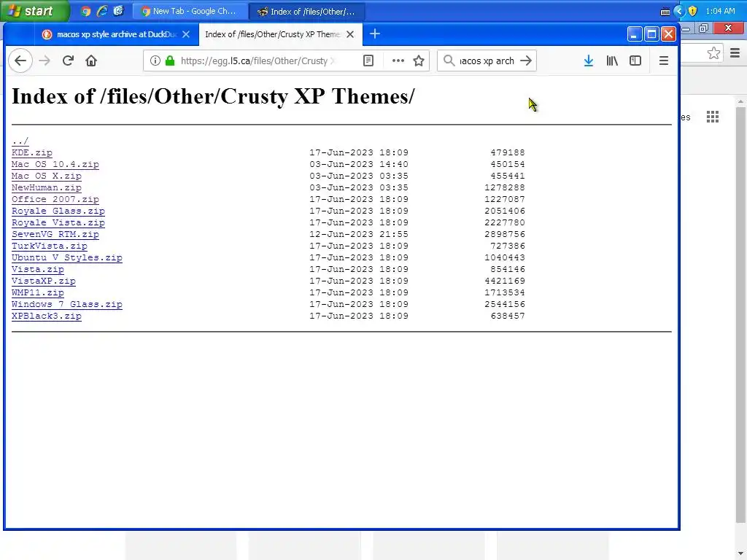The height and width of the screenshot is (560, 747).
Task: Download SevenVG RTM.zip
Action: pyautogui.click(x=55, y=234)
